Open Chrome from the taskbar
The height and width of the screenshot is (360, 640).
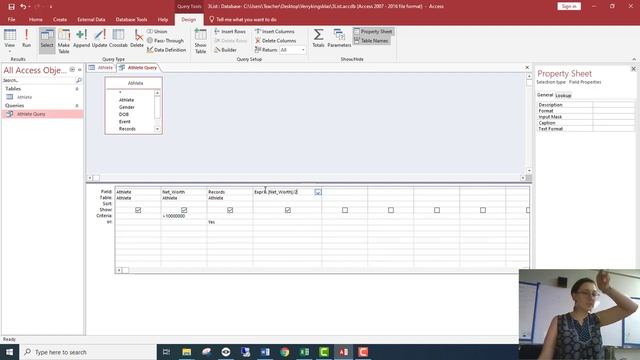(x=284, y=352)
